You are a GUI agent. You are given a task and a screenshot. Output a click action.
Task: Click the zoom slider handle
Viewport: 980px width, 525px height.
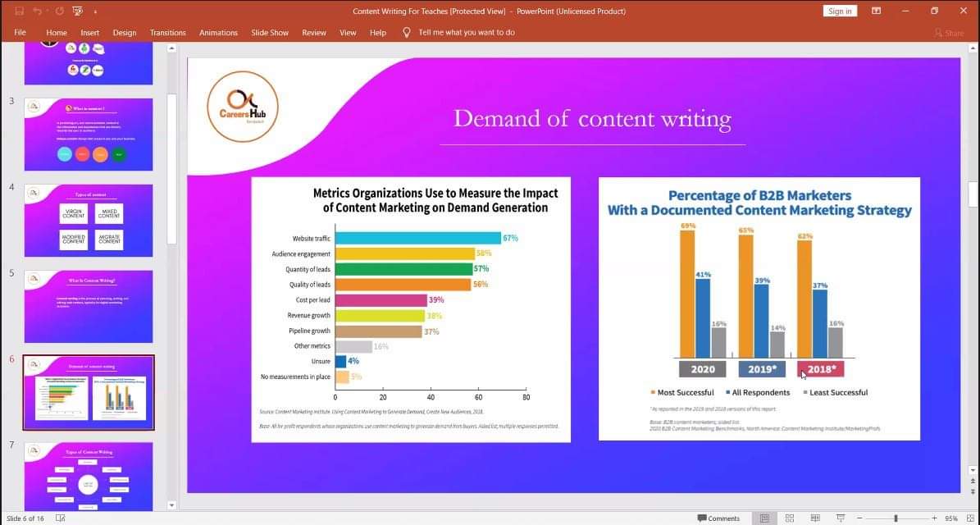pos(896,518)
